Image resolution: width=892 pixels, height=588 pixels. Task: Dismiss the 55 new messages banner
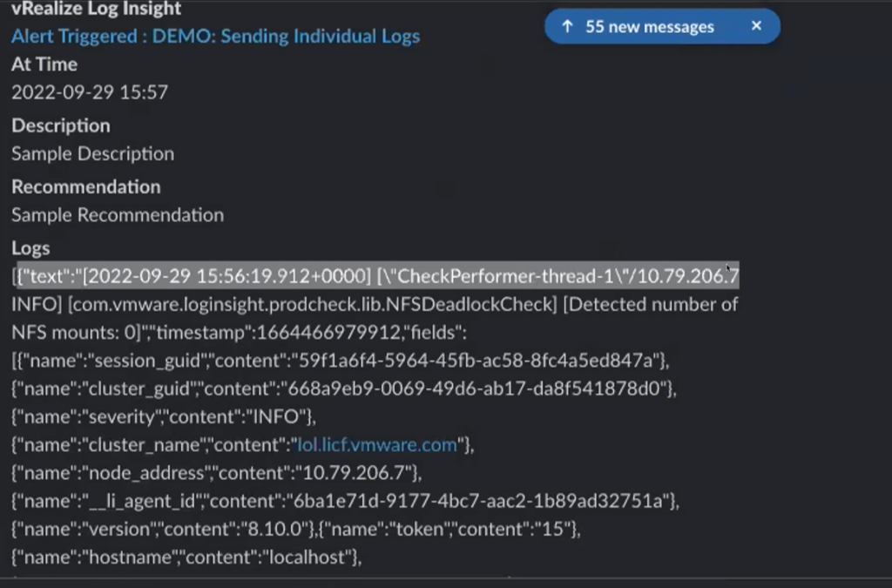click(x=756, y=26)
